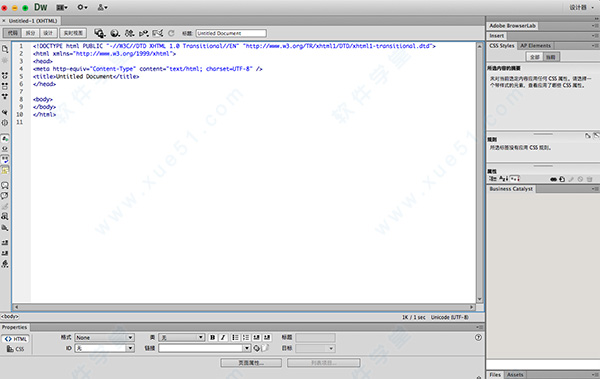Click the 链接 link combo box
Viewport: 600px width, 379px height.
tap(204, 348)
